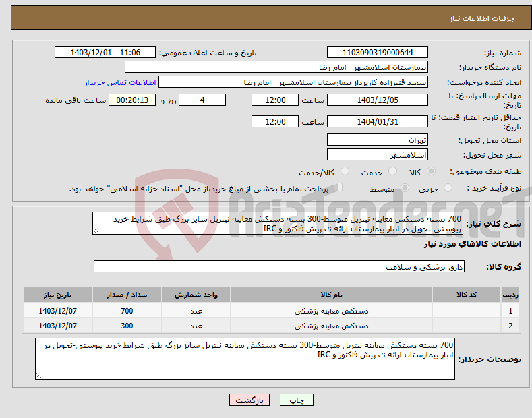This screenshot has height=418, width=532.
Task: Click the need number field 1103090319000644
Action: coord(378,53)
